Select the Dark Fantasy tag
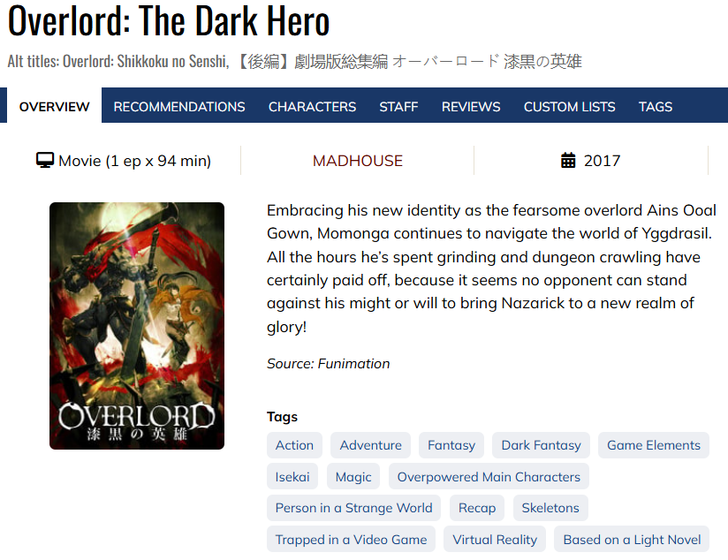Viewport: 728px width, 560px height. coord(541,445)
